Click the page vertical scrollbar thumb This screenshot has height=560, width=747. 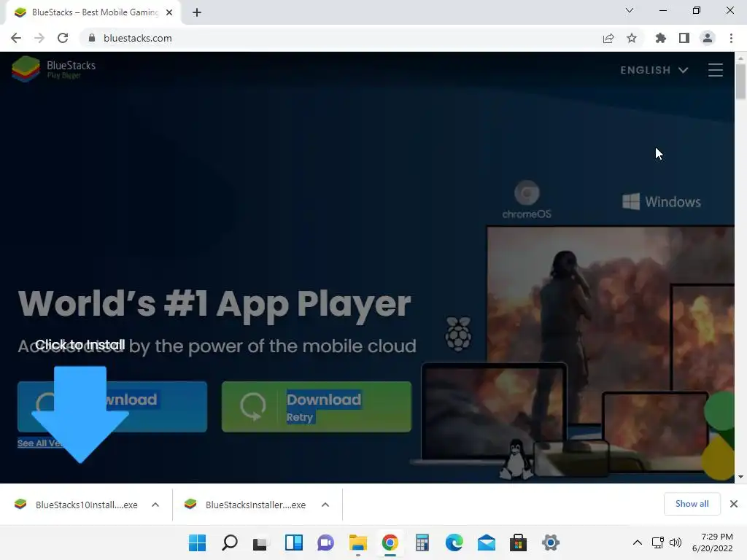740,81
